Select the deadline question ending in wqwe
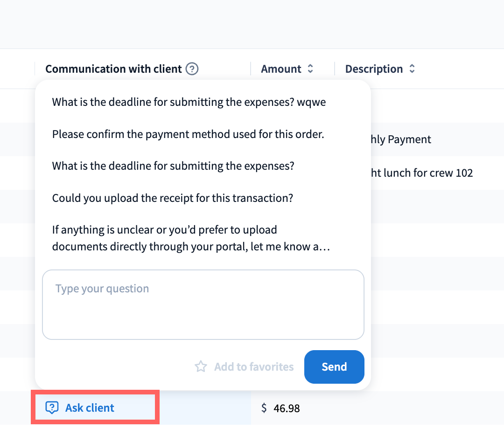 coord(189,102)
